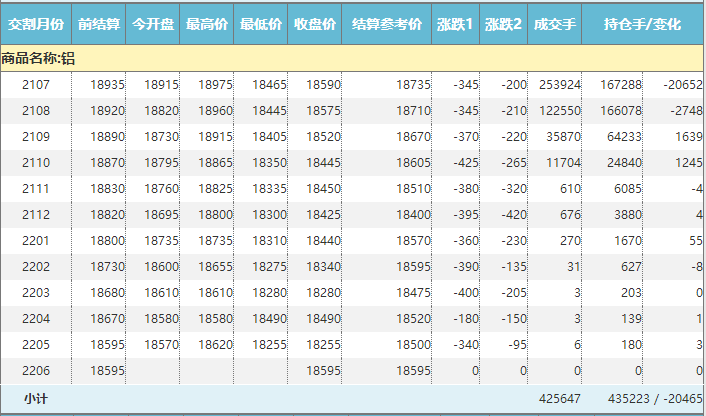Click the volume cell showing 253924
The image size is (706, 416).
coord(558,86)
